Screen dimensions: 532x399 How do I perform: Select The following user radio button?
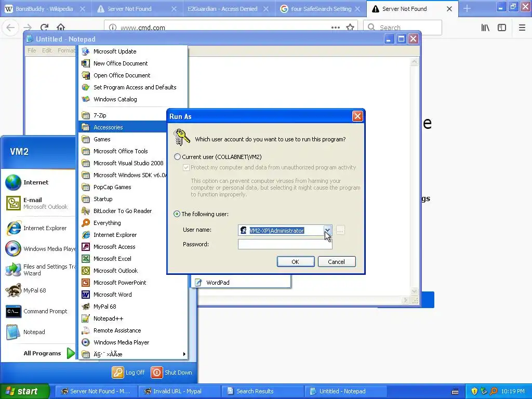[x=177, y=214]
